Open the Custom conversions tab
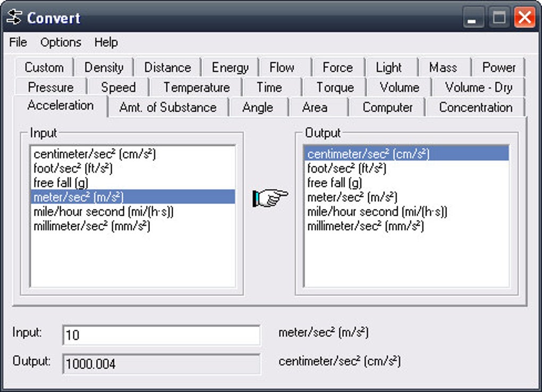The width and height of the screenshot is (542, 392). pyautogui.click(x=45, y=67)
